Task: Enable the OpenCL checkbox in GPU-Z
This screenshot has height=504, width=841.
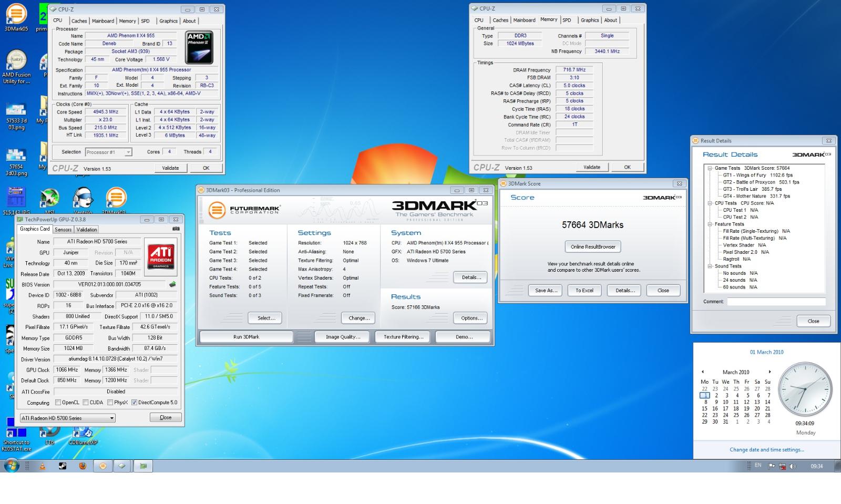Action: [58, 403]
